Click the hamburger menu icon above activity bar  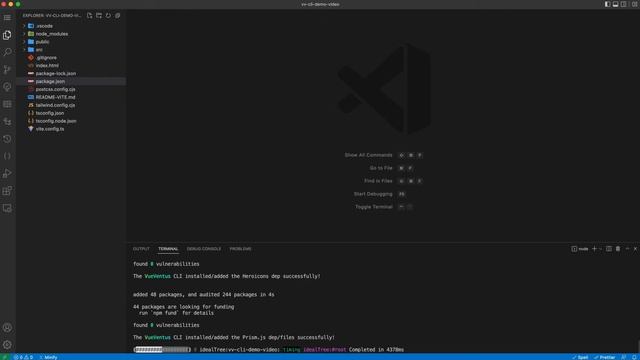pyautogui.click(x=7, y=18)
